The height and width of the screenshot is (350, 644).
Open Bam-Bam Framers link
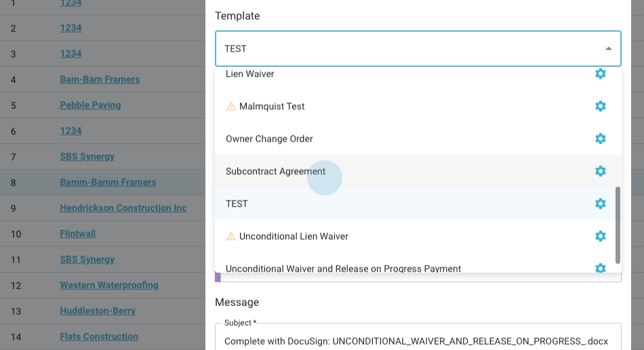[100, 79]
